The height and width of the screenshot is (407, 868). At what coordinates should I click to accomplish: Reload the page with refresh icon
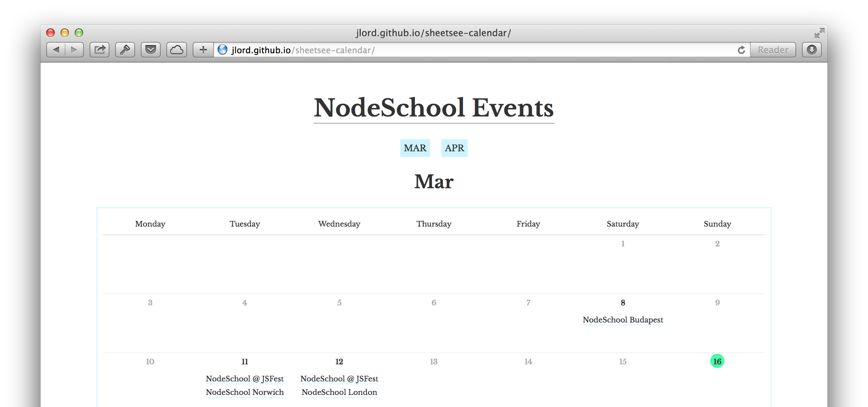coord(741,50)
